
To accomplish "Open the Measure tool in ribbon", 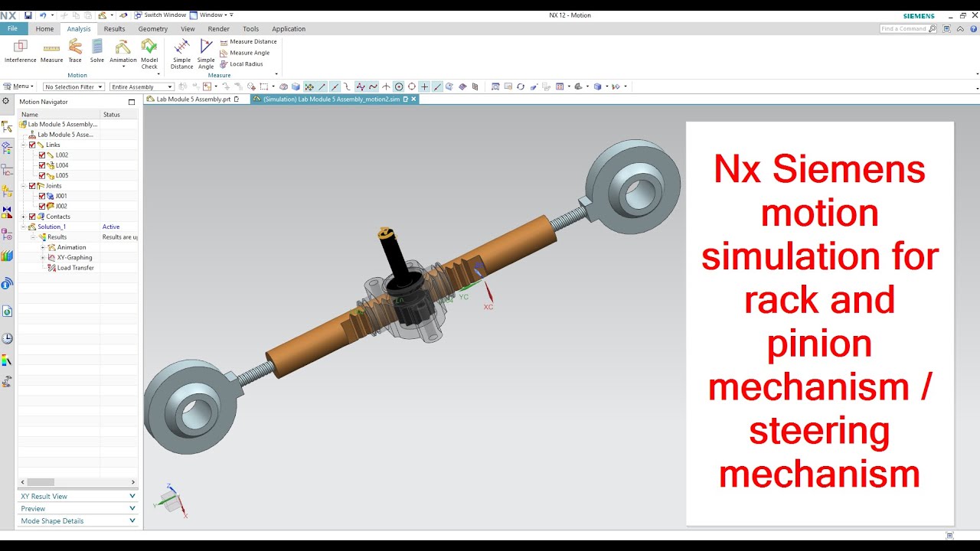I will pyautogui.click(x=52, y=51).
